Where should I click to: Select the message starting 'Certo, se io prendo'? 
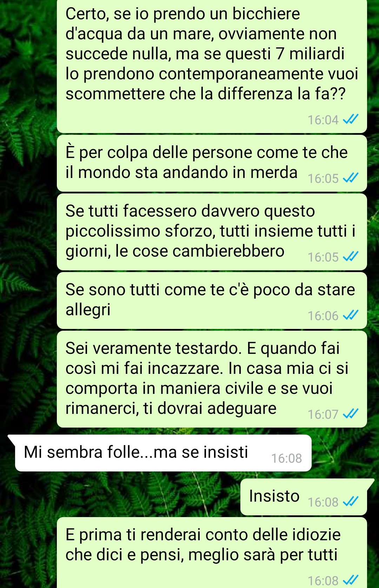212,66
